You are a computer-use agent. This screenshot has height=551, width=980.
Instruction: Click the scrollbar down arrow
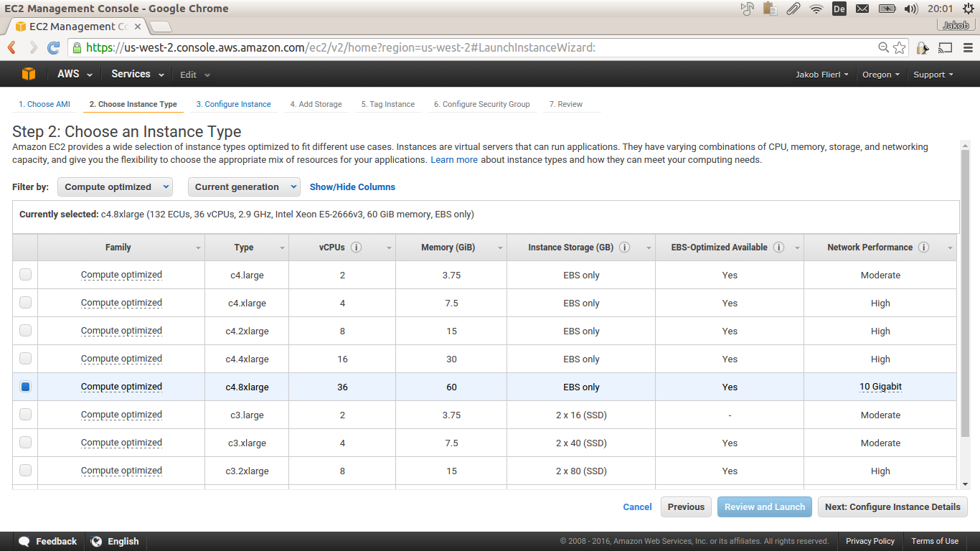965,484
